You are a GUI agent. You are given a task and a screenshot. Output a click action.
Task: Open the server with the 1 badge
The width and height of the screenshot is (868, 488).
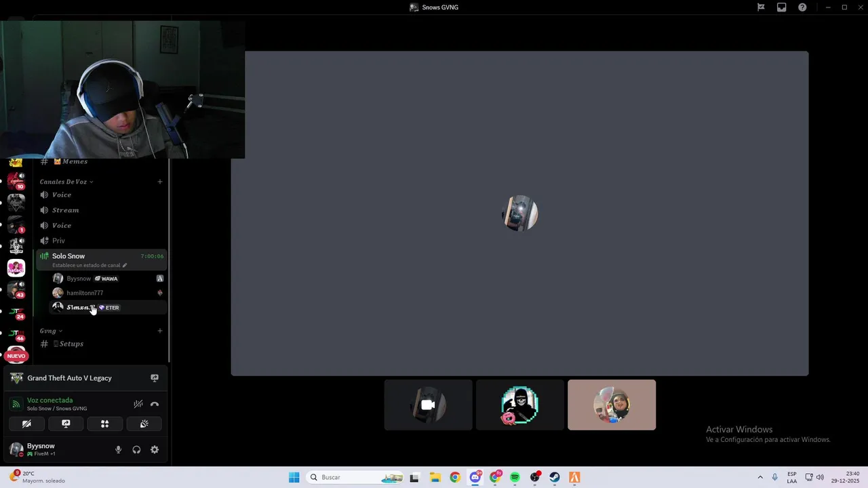pyautogui.click(x=16, y=224)
